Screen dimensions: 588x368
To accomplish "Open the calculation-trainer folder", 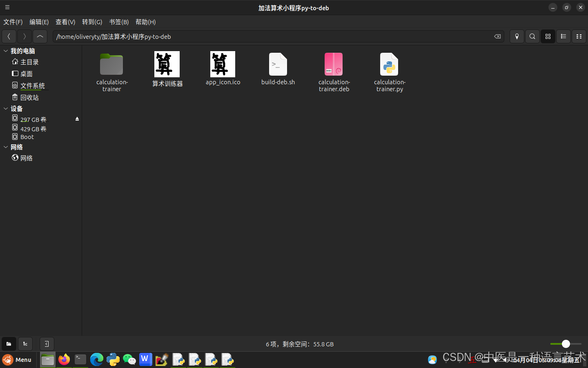I will [111, 64].
